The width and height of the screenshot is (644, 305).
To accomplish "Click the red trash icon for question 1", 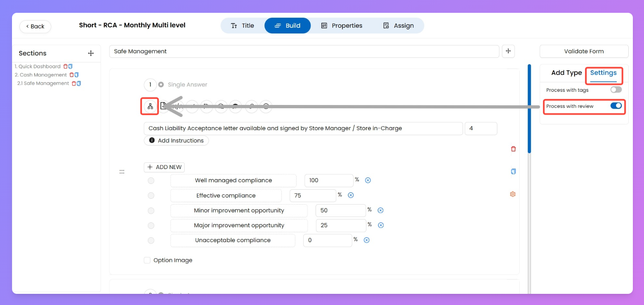I will click(x=513, y=149).
